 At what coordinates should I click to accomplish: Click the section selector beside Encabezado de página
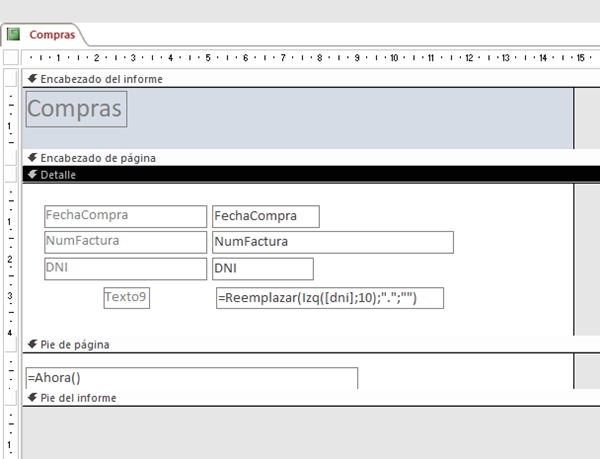[x=10, y=158]
